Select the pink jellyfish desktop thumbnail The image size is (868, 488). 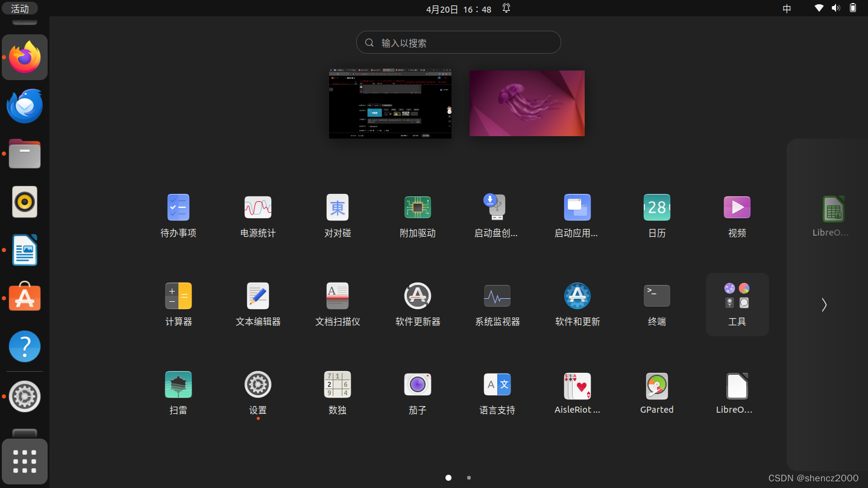coord(526,103)
